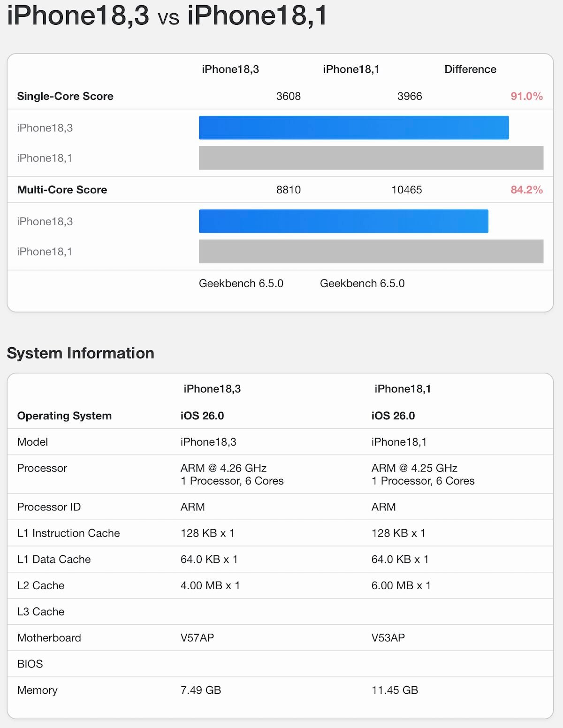Click Model value iPhone18,1
Viewport: 563px width, 728px height.
(399, 442)
